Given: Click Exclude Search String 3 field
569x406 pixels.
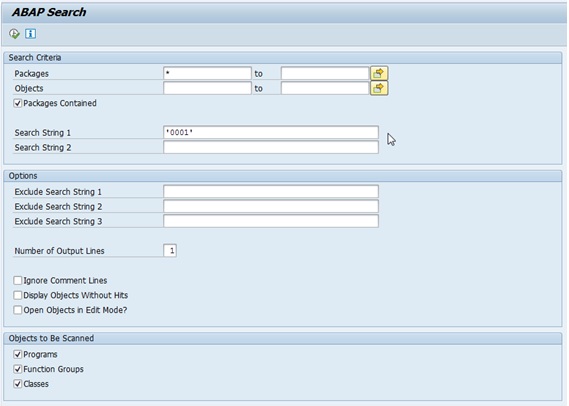Looking at the screenshot, I should (271, 221).
